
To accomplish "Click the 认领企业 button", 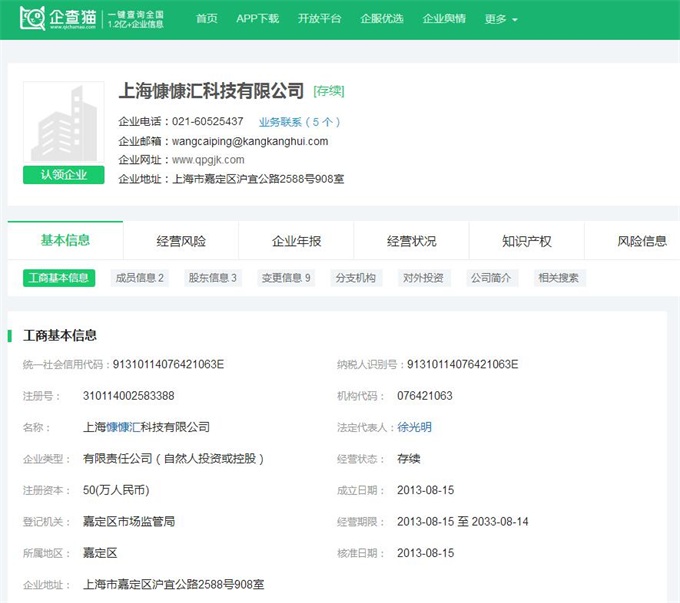I will tap(64, 174).
